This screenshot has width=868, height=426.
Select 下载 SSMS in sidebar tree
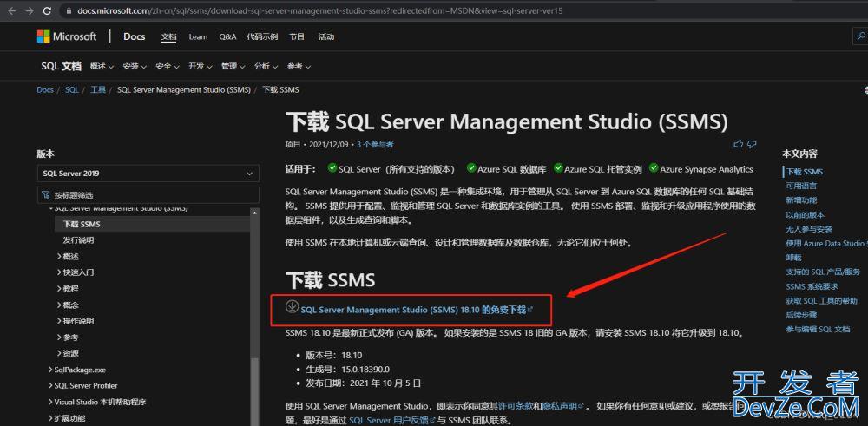tap(82, 224)
